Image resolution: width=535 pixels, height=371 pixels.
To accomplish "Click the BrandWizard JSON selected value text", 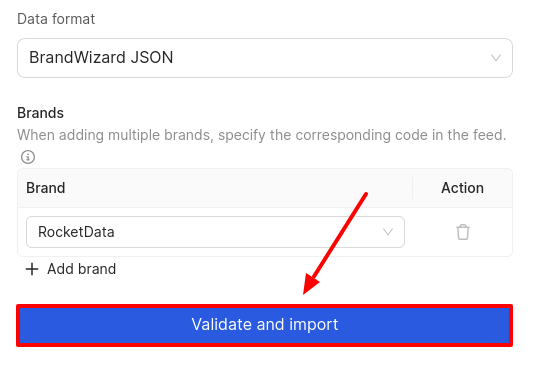I will click(101, 57).
